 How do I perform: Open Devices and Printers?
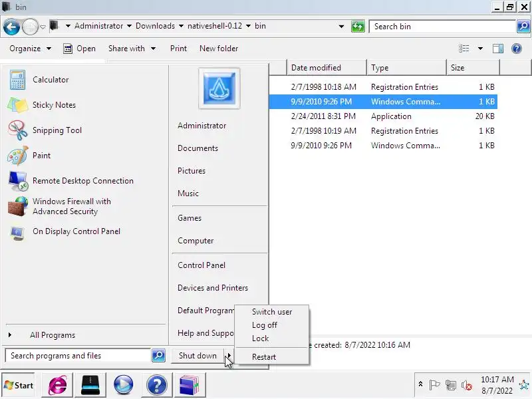212,288
